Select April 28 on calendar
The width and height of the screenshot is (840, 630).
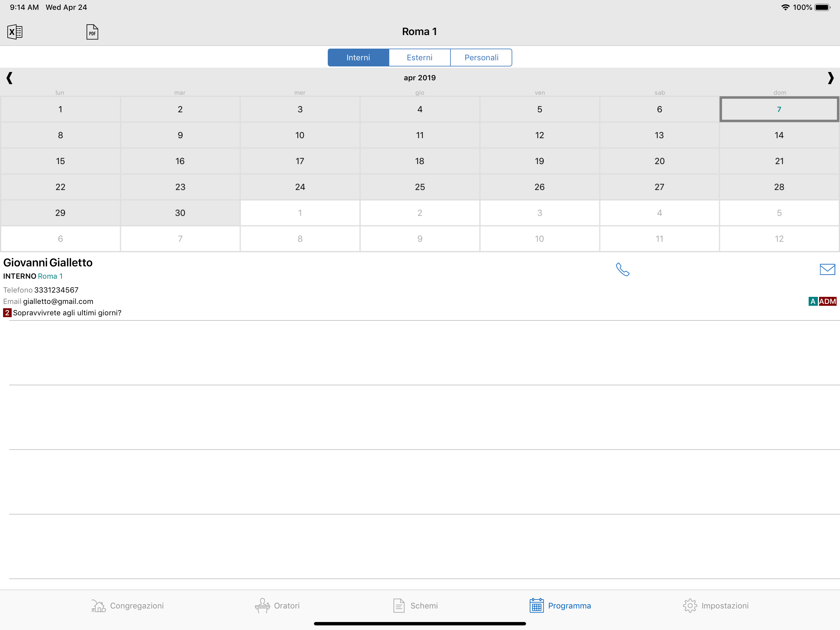779,187
